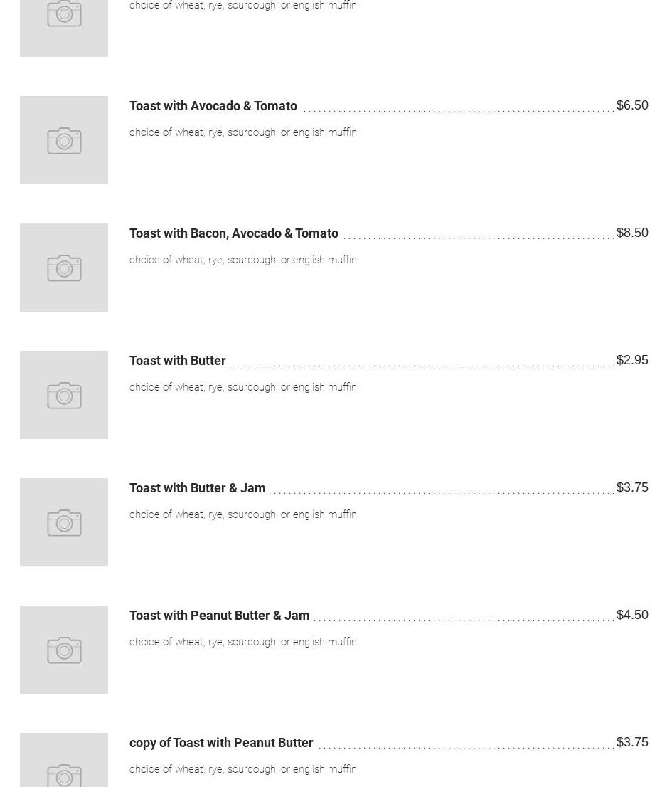Click the copy of Toast with Peanut Butter thumbnail
The height and width of the screenshot is (787, 672).
(x=64, y=761)
